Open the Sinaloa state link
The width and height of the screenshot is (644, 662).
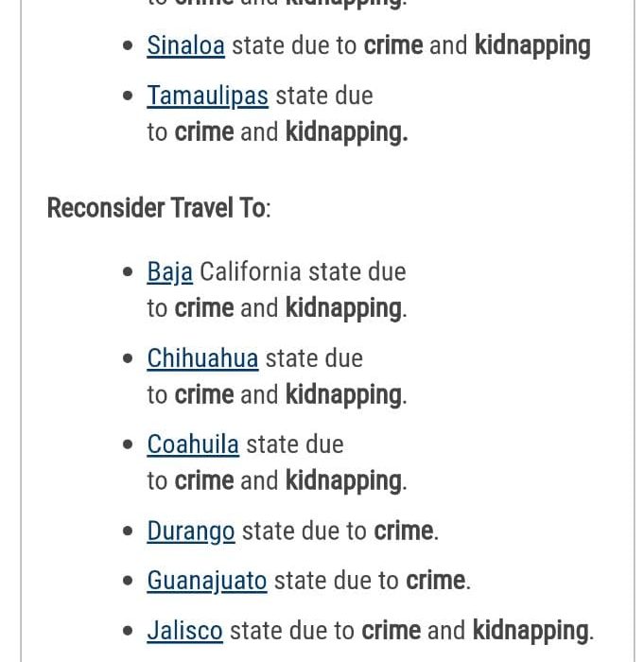[185, 45]
